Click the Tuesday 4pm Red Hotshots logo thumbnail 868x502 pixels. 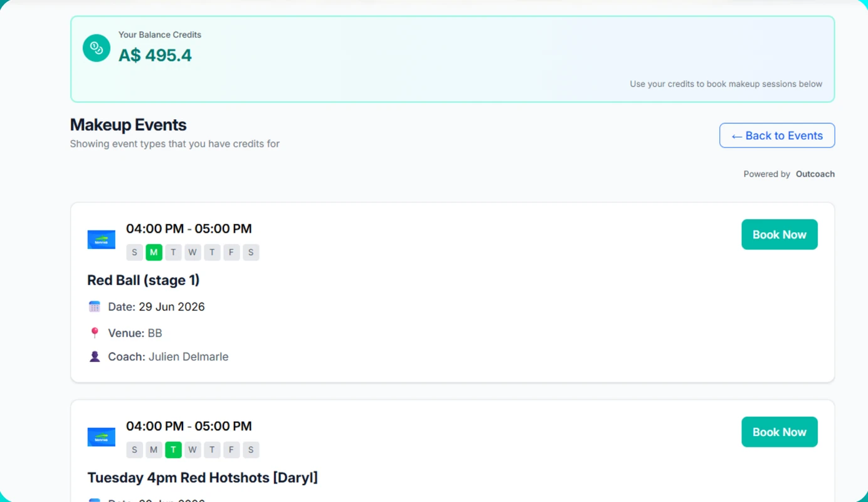[x=101, y=437]
